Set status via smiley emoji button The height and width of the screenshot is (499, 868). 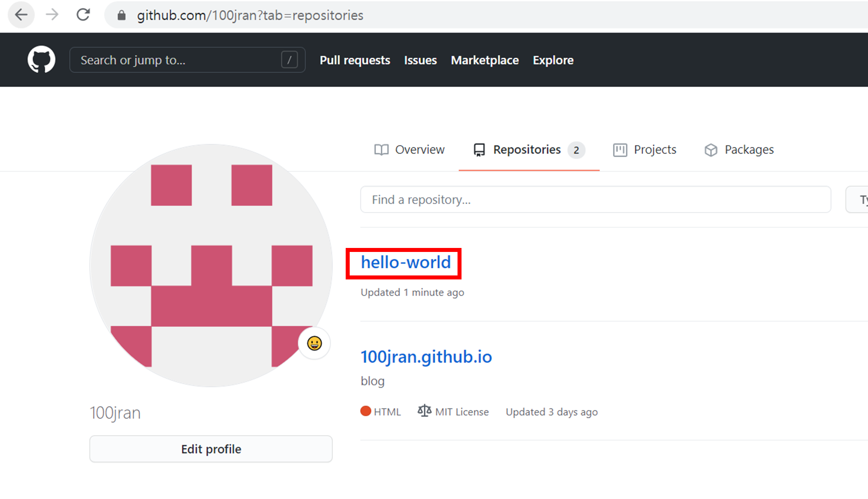coord(314,343)
